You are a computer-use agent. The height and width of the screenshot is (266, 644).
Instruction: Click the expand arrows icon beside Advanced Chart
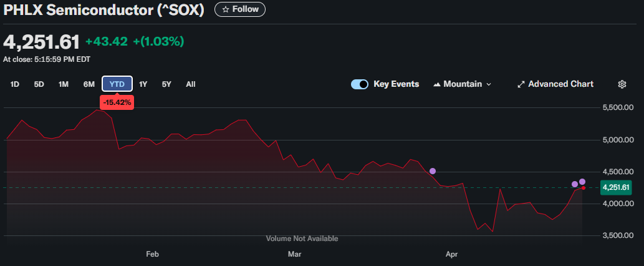[x=521, y=84]
